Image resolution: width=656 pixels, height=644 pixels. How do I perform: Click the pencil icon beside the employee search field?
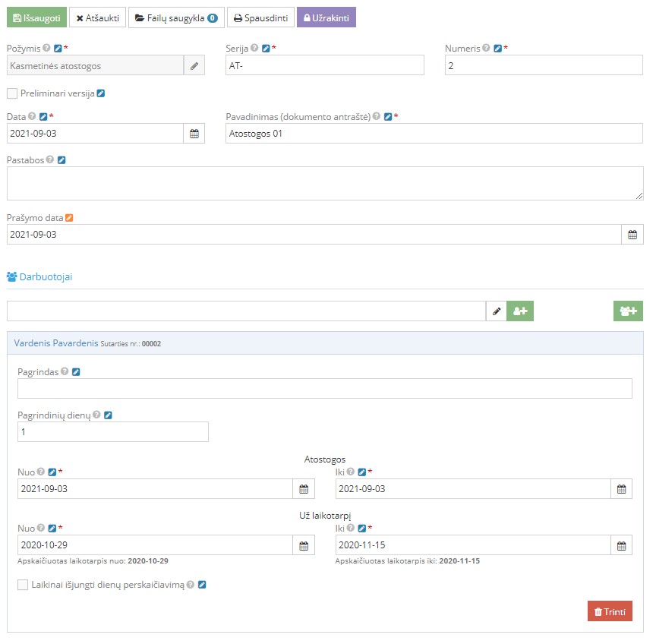[x=497, y=311]
